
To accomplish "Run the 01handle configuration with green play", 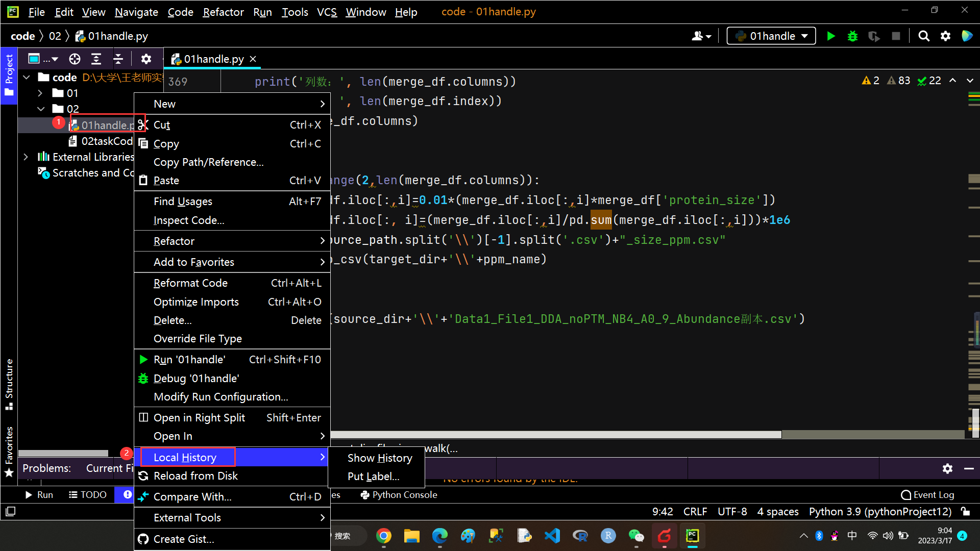I will pyautogui.click(x=831, y=36).
